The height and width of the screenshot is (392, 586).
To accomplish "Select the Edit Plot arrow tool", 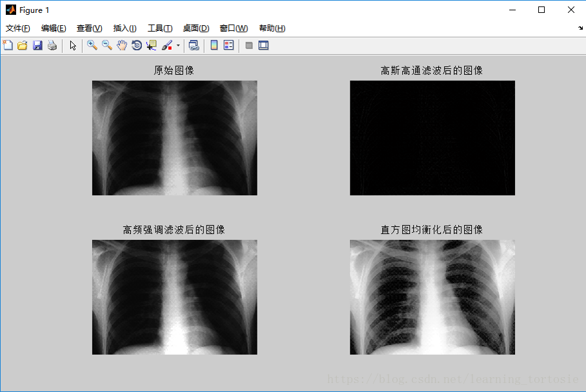I will (73, 46).
